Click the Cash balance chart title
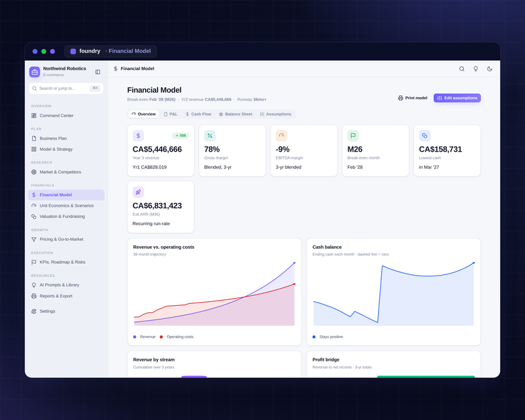 coord(327,247)
